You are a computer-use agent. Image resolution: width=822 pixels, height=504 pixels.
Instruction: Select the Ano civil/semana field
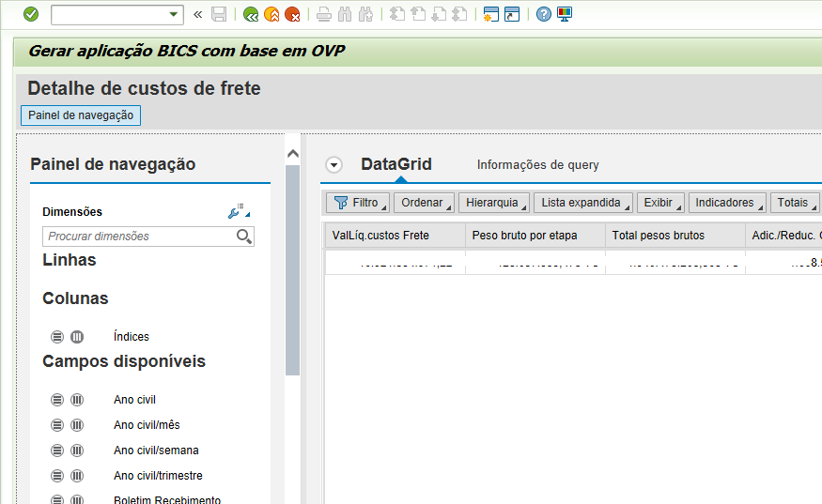point(156,451)
